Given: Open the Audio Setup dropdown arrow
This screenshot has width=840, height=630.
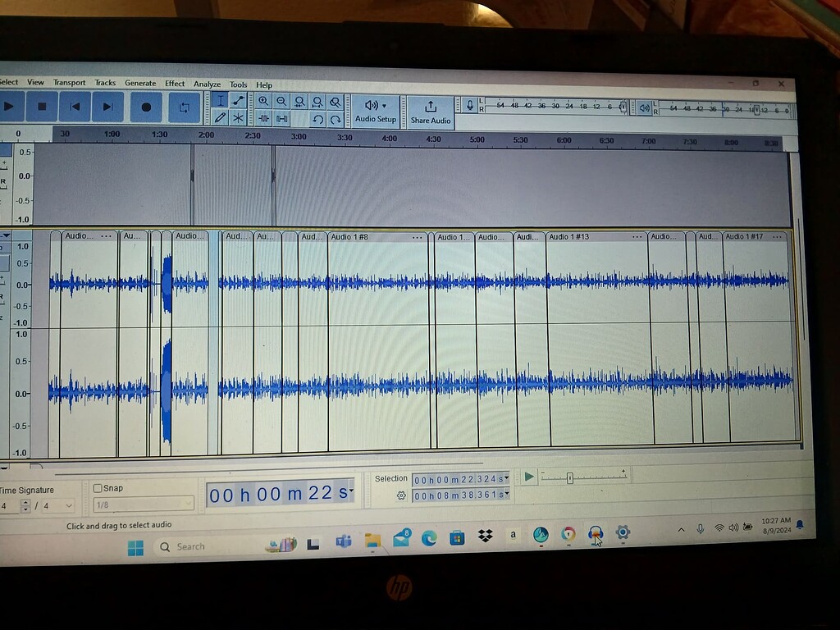Looking at the screenshot, I should tap(386, 104).
